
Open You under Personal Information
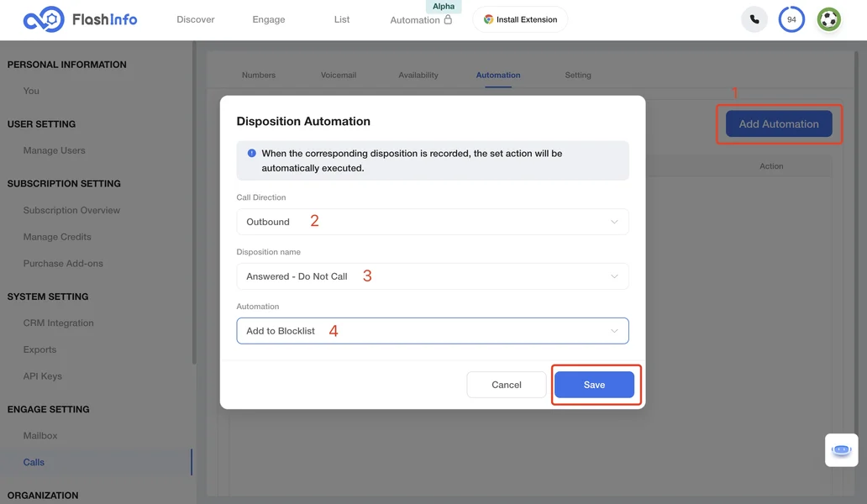tap(31, 91)
